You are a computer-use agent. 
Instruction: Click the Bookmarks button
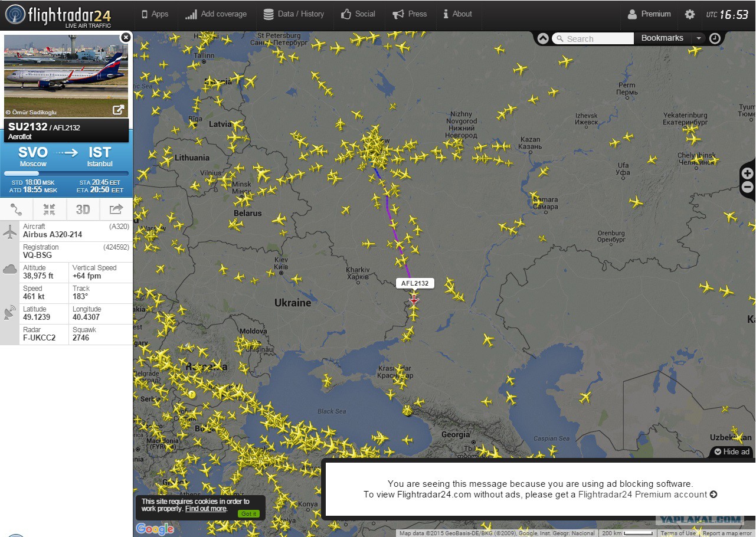point(662,38)
